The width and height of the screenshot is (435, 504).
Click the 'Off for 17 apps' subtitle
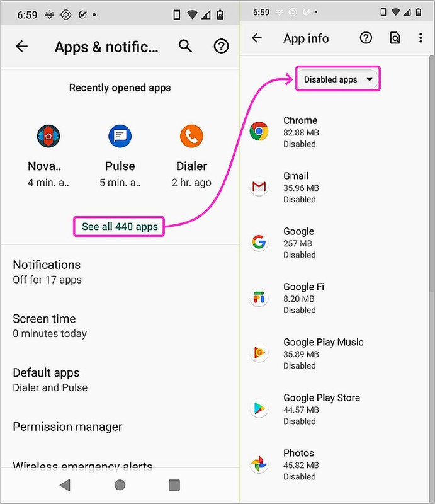pyautogui.click(x=47, y=280)
